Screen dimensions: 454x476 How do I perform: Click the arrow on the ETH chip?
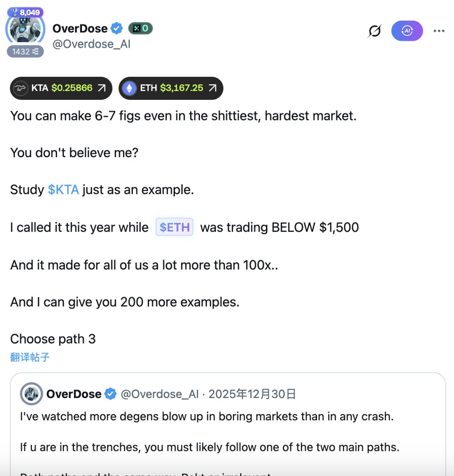click(x=213, y=88)
